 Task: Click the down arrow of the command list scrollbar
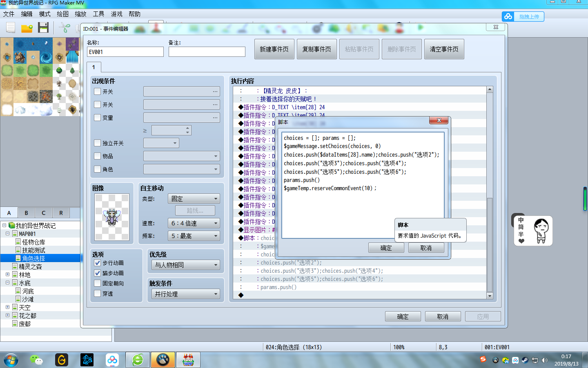(490, 296)
